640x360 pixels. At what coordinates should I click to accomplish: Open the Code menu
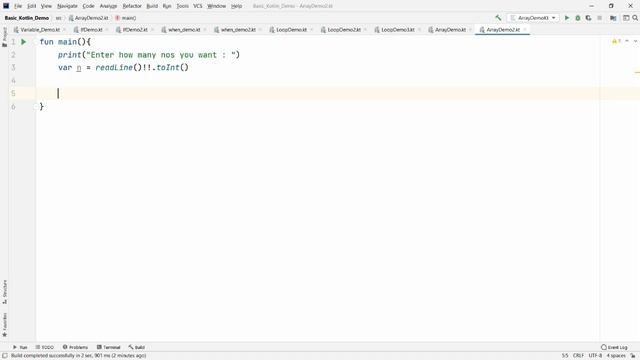(88, 6)
